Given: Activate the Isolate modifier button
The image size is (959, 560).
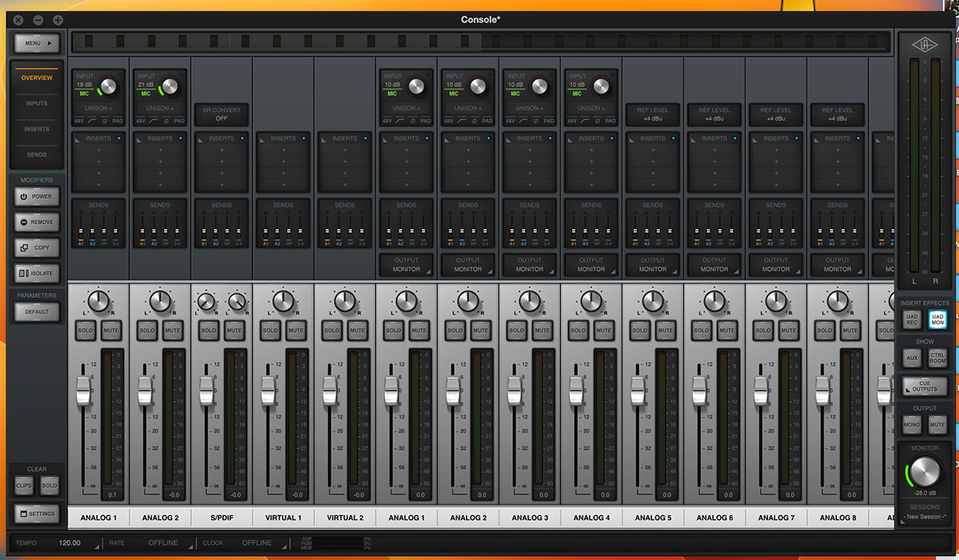Looking at the screenshot, I should pos(37,273).
